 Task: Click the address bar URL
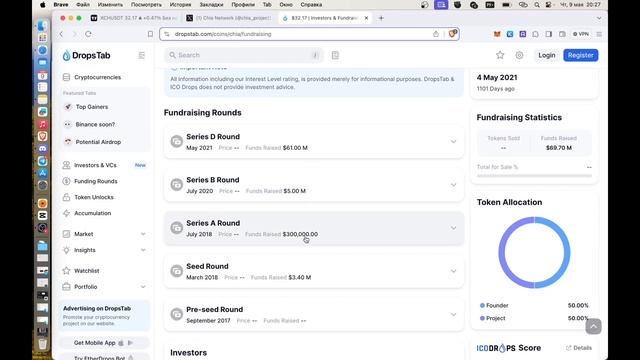[223, 34]
